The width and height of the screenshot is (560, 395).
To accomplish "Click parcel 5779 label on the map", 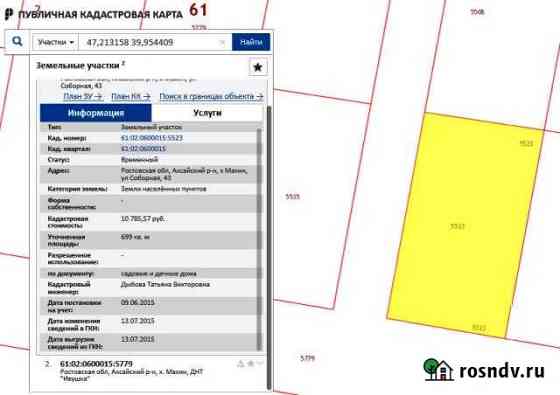I will pyautogui.click(x=308, y=358).
